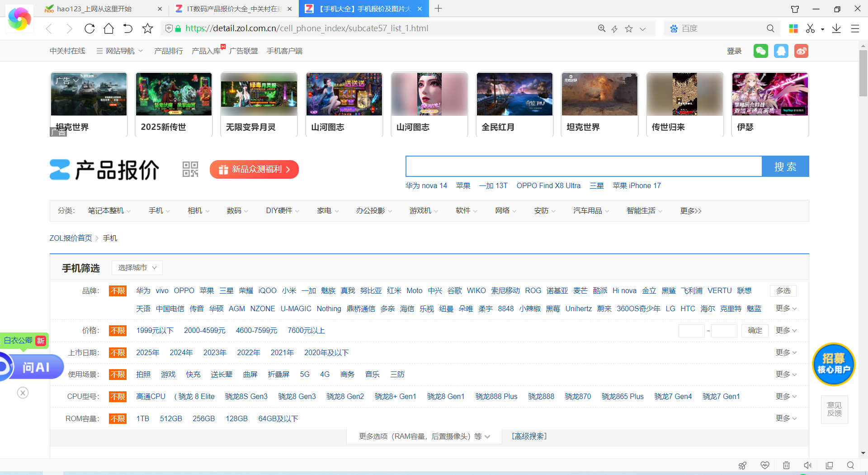
Task: Open the 选择城市 dropdown
Action: [137, 268]
